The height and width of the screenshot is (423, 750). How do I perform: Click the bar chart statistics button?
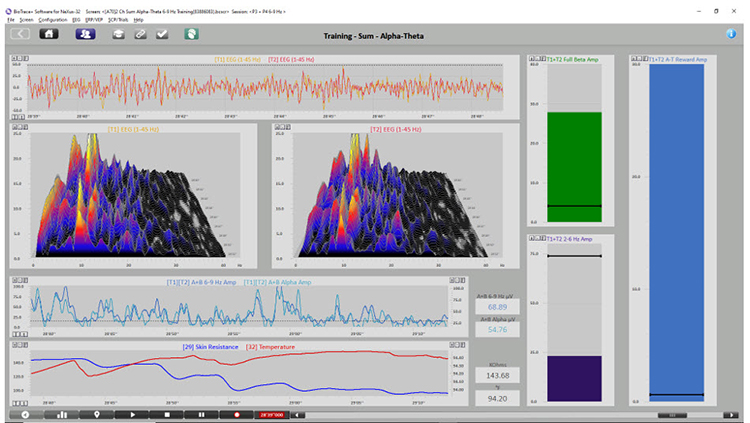[61, 413]
